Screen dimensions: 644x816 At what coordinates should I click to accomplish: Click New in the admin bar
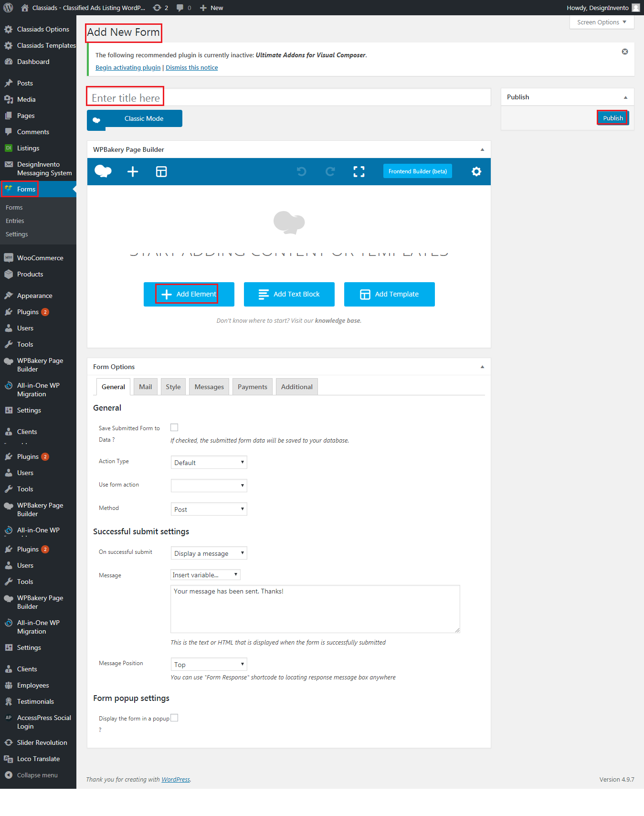[x=211, y=8]
